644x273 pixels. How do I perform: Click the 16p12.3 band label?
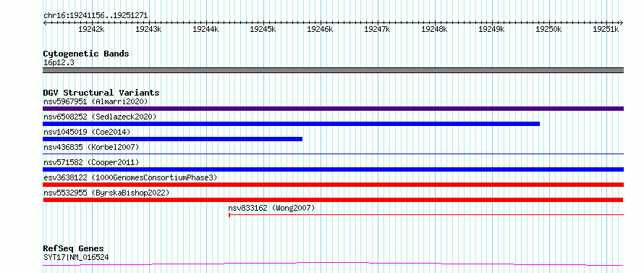tap(59, 63)
